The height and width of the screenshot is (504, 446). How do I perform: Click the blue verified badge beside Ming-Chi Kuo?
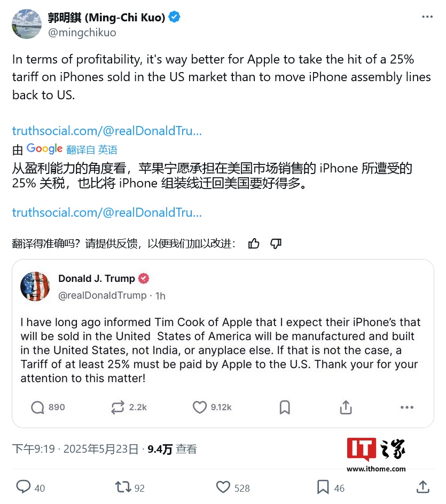click(174, 17)
